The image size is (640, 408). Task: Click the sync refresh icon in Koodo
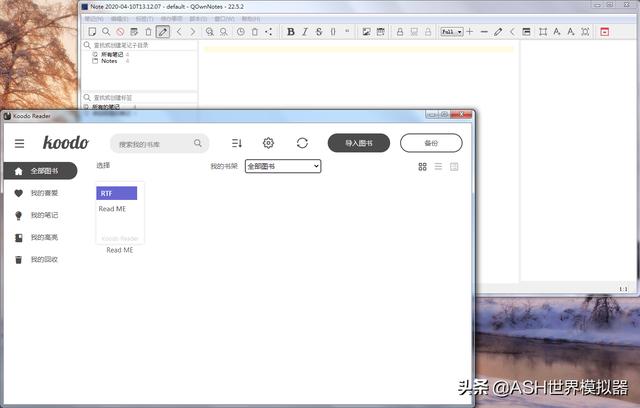(302, 143)
